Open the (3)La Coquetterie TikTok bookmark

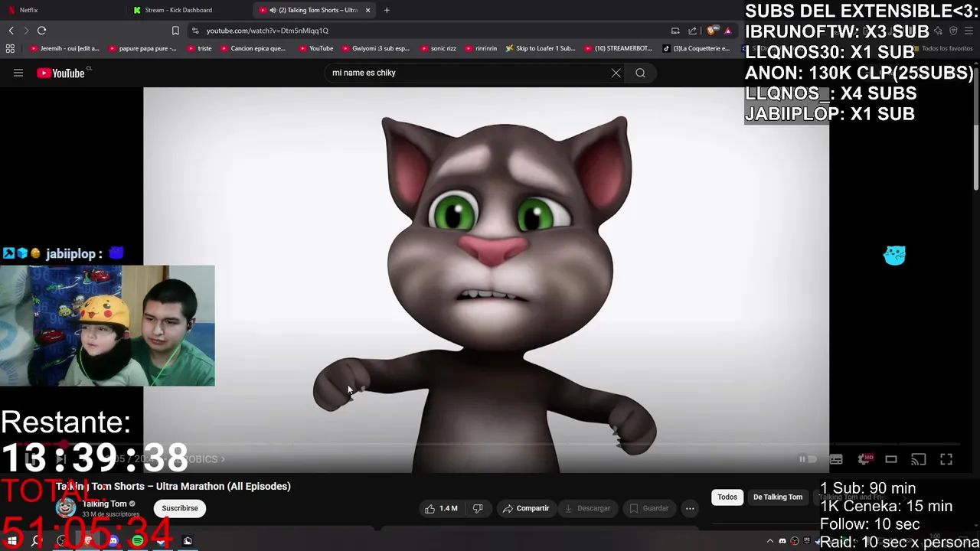coord(696,48)
